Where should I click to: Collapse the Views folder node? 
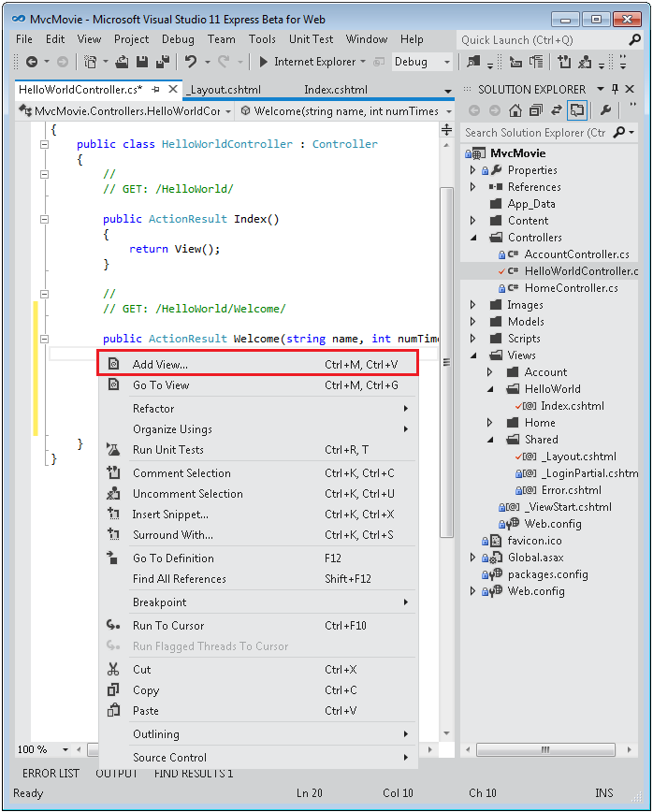pyautogui.click(x=473, y=355)
